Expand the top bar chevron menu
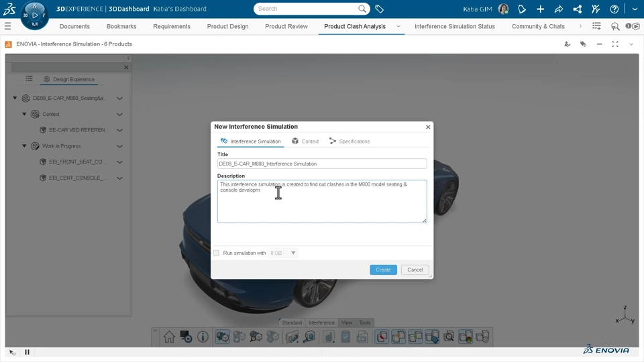The image size is (644, 362). pyautogui.click(x=635, y=9)
